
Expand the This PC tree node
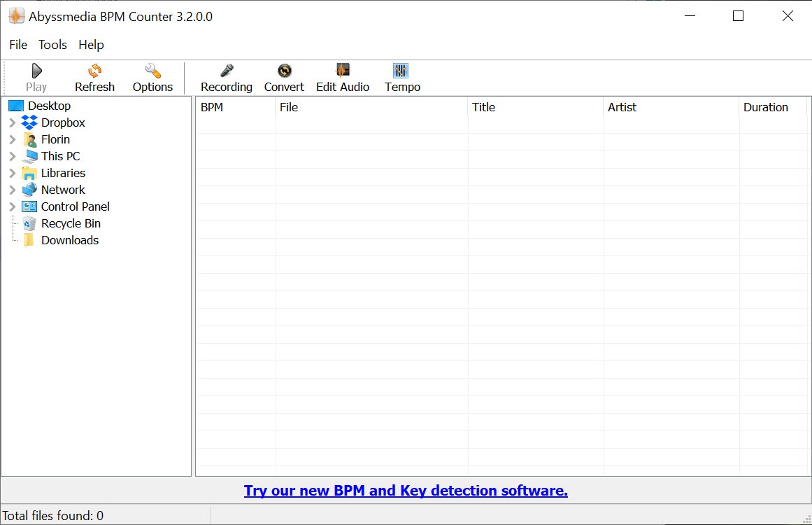pyautogui.click(x=13, y=156)
